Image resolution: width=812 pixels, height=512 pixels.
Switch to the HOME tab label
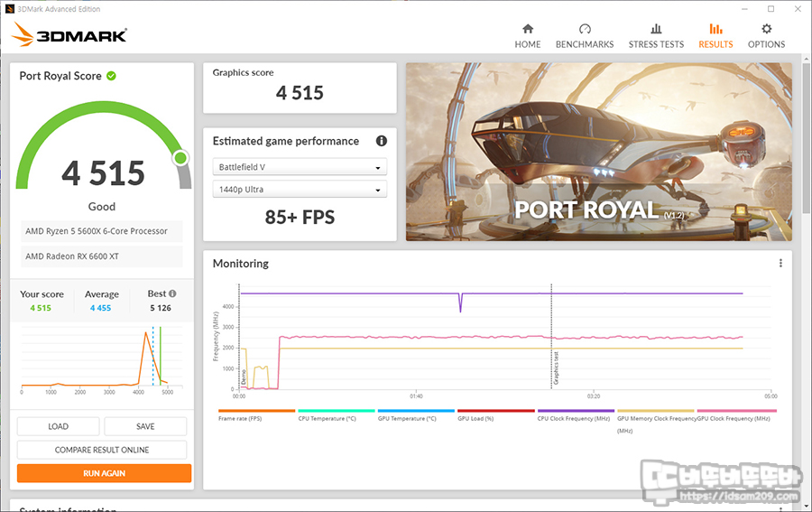(528, 44)
